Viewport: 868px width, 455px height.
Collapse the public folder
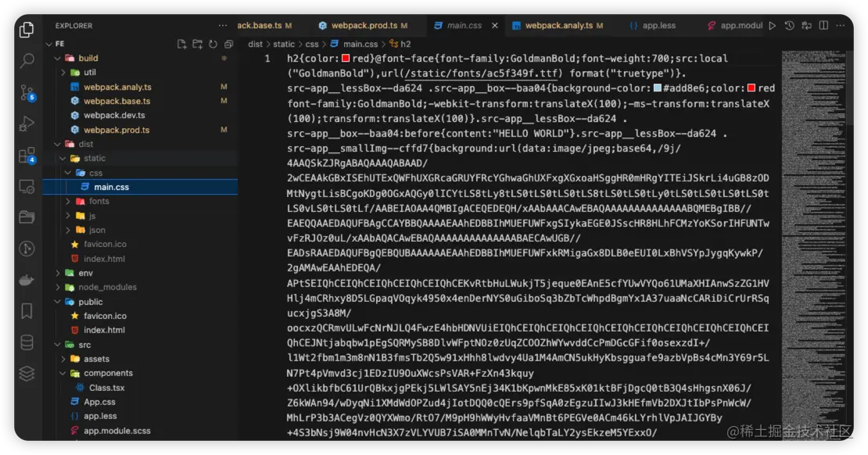tap(90, 303)
